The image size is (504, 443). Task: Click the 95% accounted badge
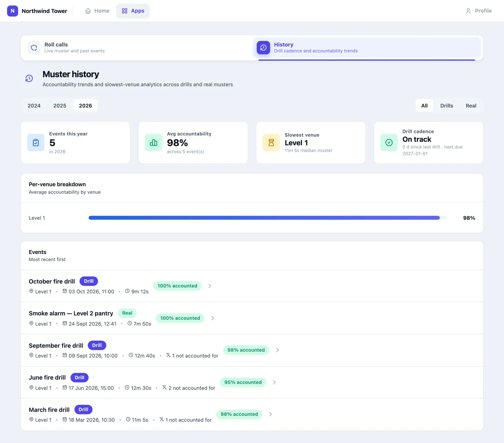coord(243,383)
